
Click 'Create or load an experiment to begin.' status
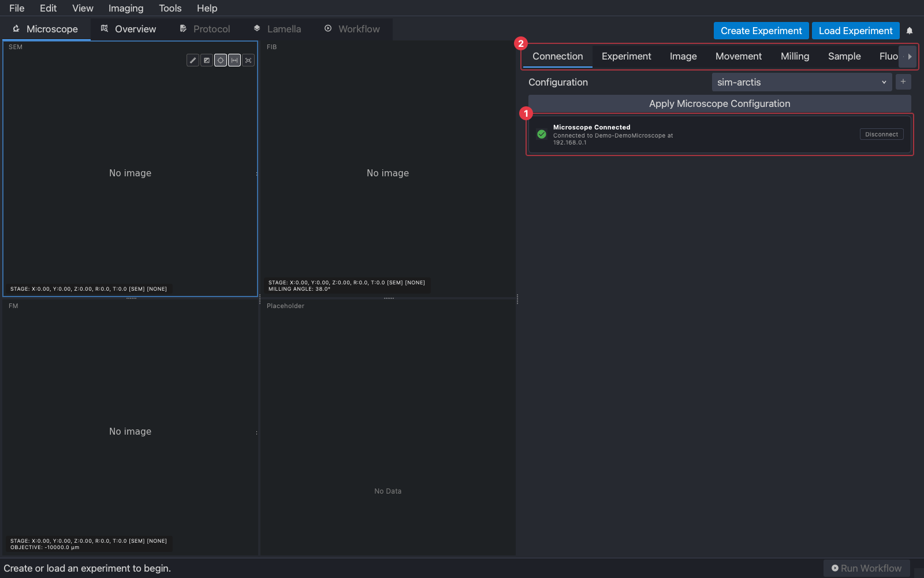point(87,568)
